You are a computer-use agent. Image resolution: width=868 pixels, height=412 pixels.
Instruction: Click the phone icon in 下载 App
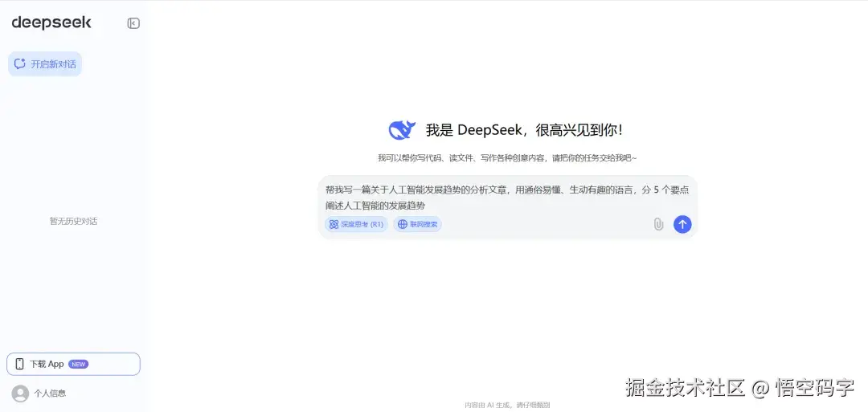coord(20,364)
